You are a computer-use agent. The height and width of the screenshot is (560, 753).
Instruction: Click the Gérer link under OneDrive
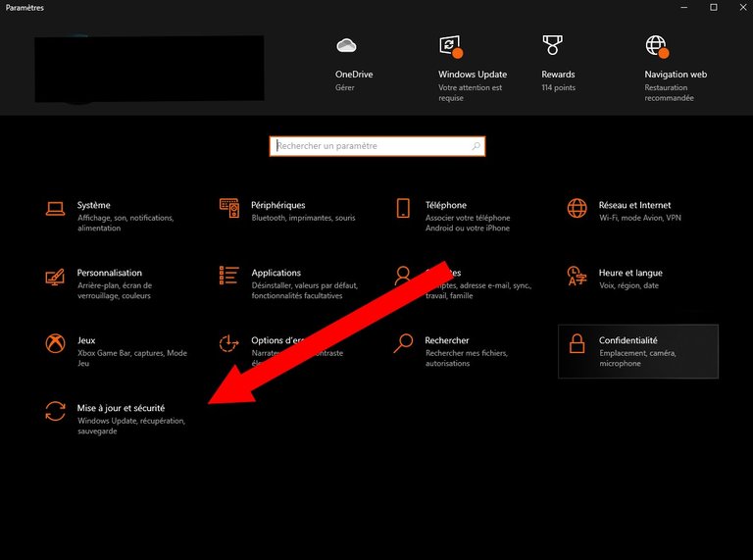(x=345, y=87)
